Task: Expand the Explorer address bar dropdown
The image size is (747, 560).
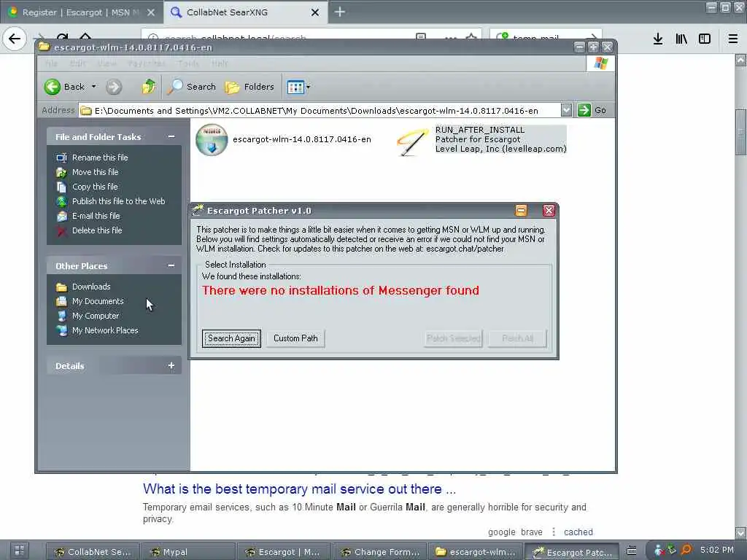Action: 566,111
